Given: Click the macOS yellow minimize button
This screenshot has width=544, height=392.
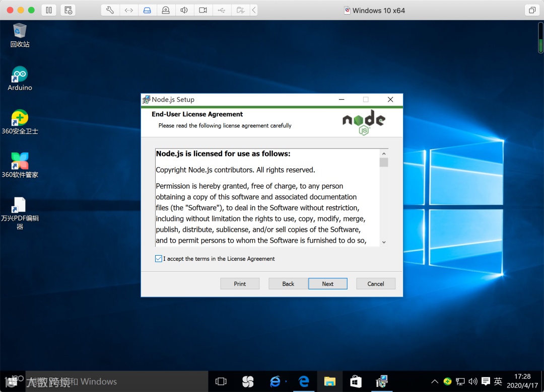Looking at the screenshot, I should tap(21, 10).
